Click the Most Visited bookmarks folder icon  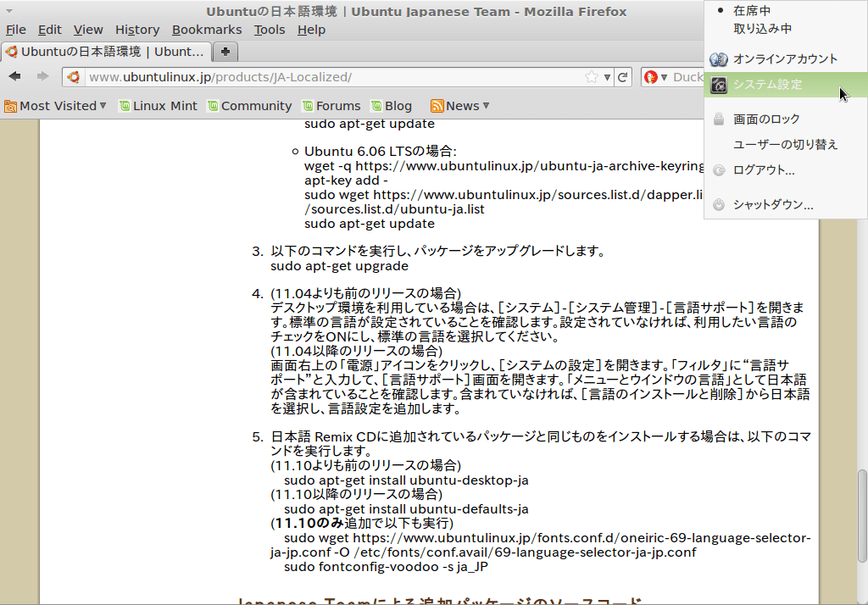(x=10, y=106)
